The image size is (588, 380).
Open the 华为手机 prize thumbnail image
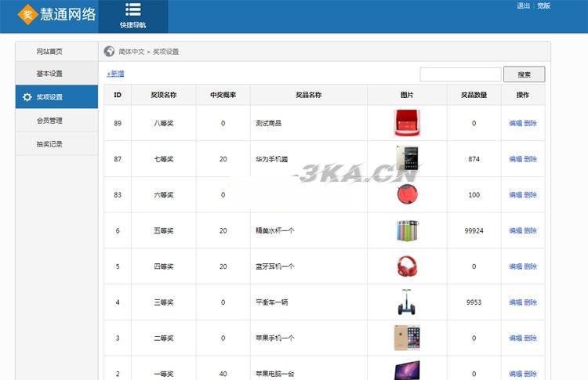407,159
